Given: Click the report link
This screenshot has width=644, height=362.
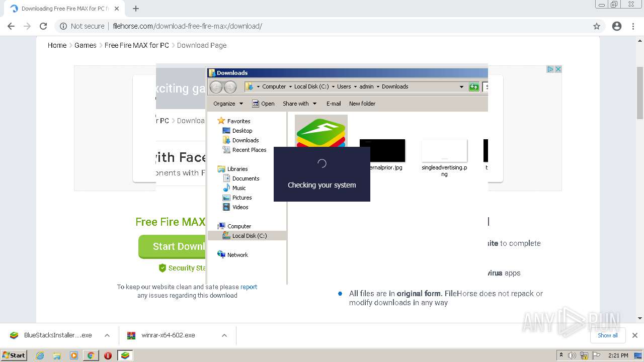Looking at the screenshot, I should pyautogui.click(x=249, y=287).
